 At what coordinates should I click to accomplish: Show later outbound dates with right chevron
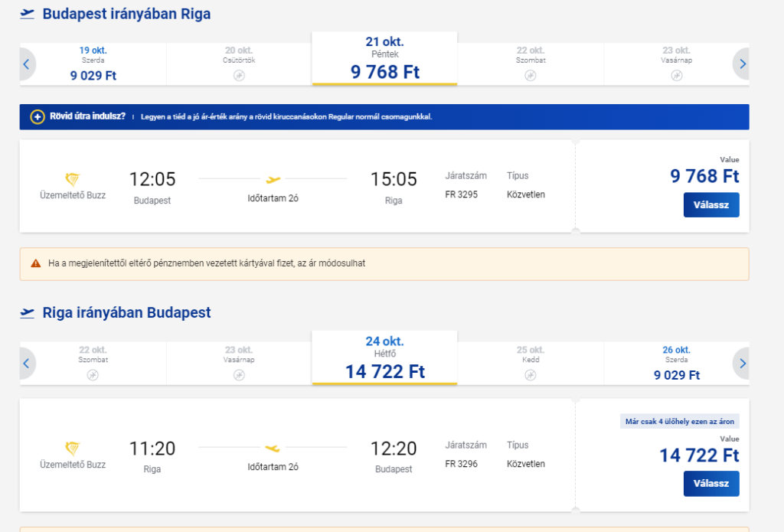point(742,64)
